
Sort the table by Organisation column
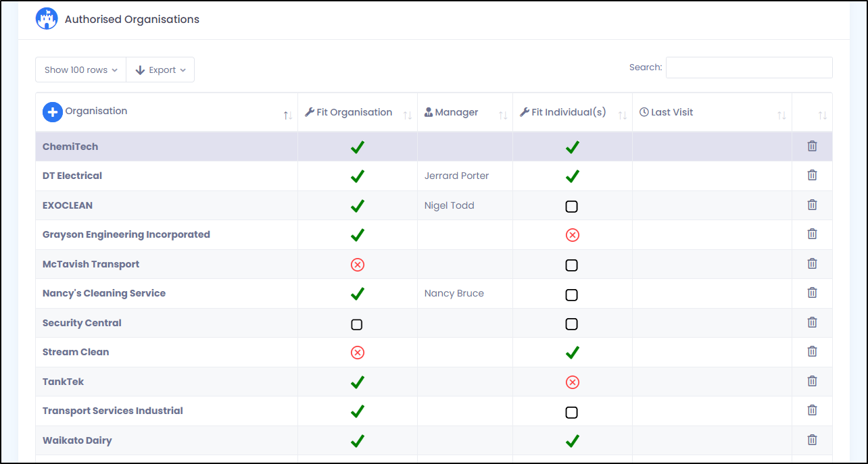tap(96, 111)
